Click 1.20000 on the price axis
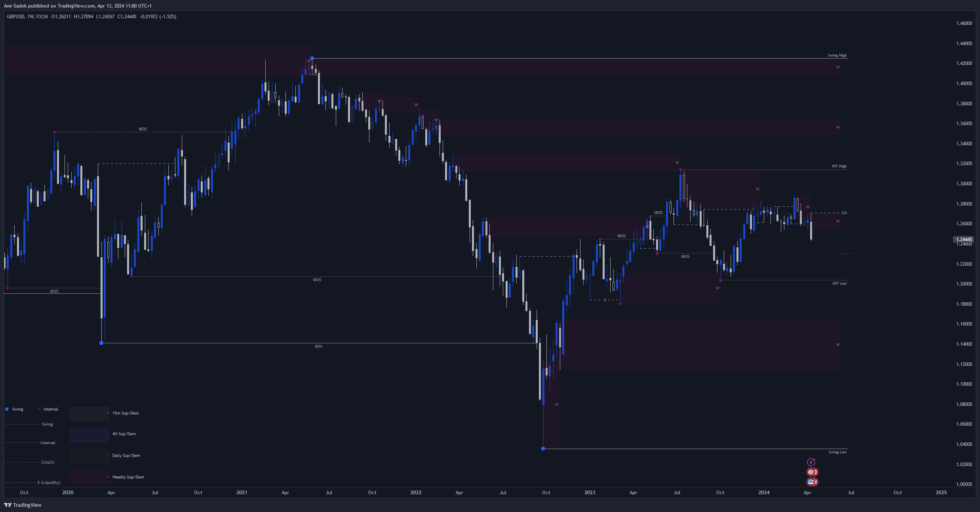Viewport: 980px width, 512px height. tap(964, 284)
